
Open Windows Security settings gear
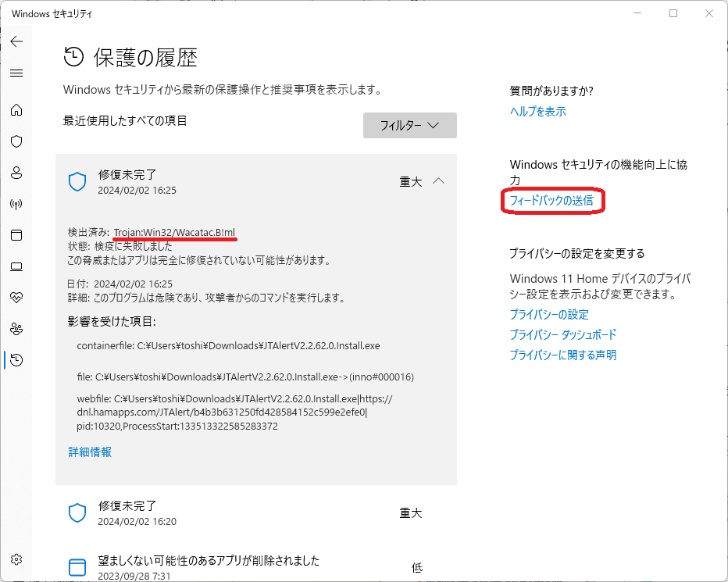pyautogui.click(x=16, y=559)
